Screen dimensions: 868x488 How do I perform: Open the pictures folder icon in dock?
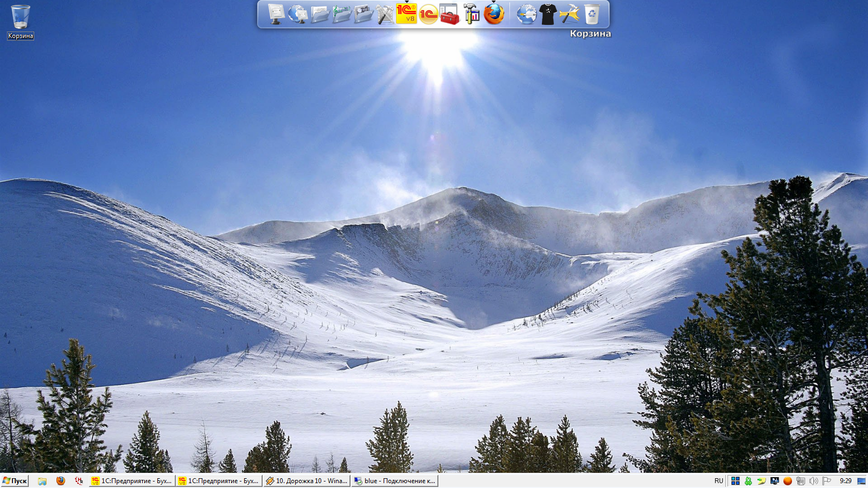tap(363, 14)
